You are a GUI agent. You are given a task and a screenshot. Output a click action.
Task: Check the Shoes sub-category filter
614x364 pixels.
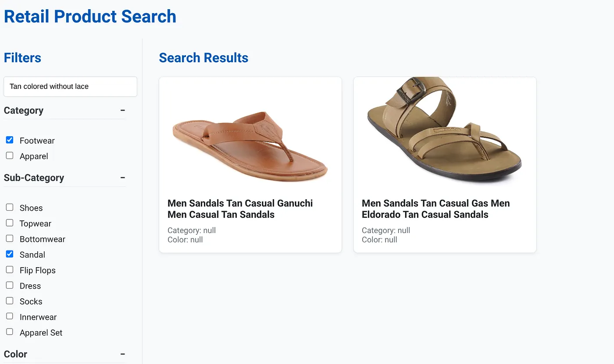(x=10, y=208)
